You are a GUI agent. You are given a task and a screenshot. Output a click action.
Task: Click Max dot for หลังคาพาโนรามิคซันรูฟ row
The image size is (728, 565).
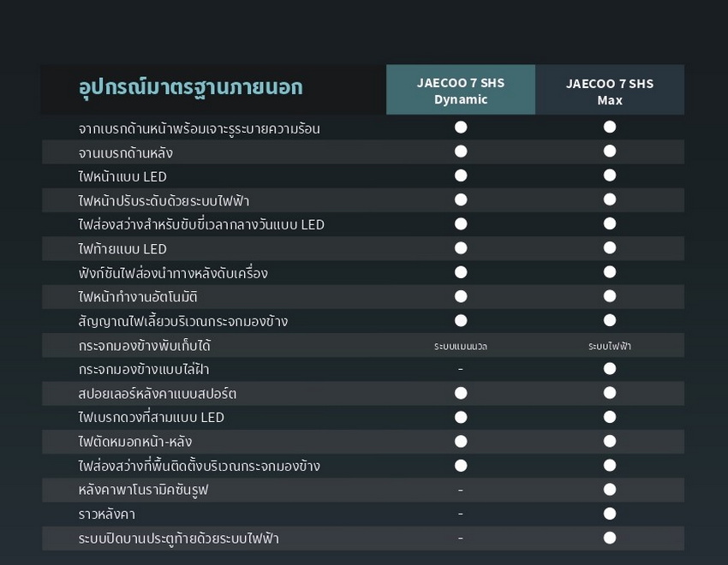(x=610, y=490)
